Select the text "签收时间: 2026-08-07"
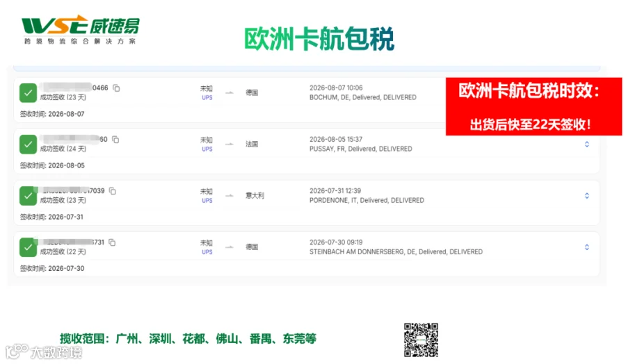 point(52,114)
